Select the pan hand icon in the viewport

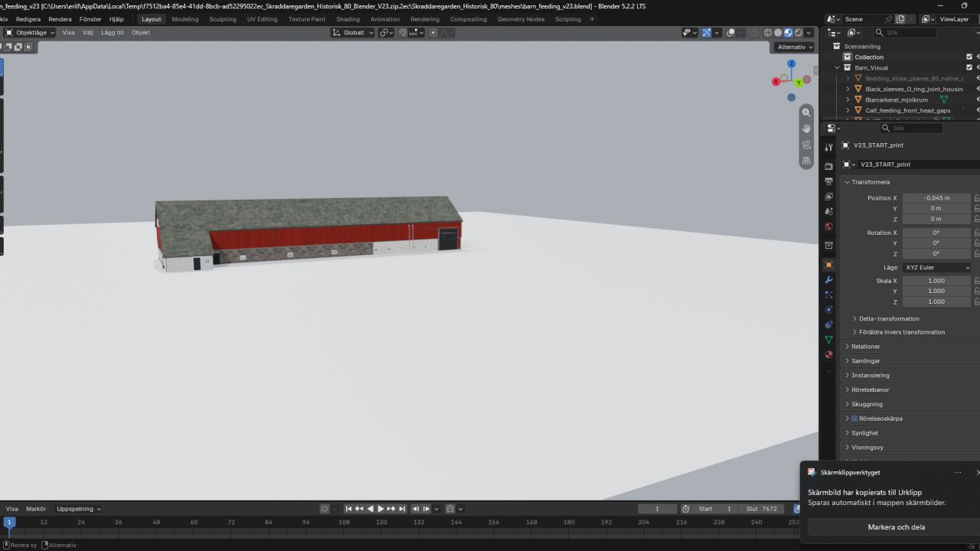click(x=806, y=129)
